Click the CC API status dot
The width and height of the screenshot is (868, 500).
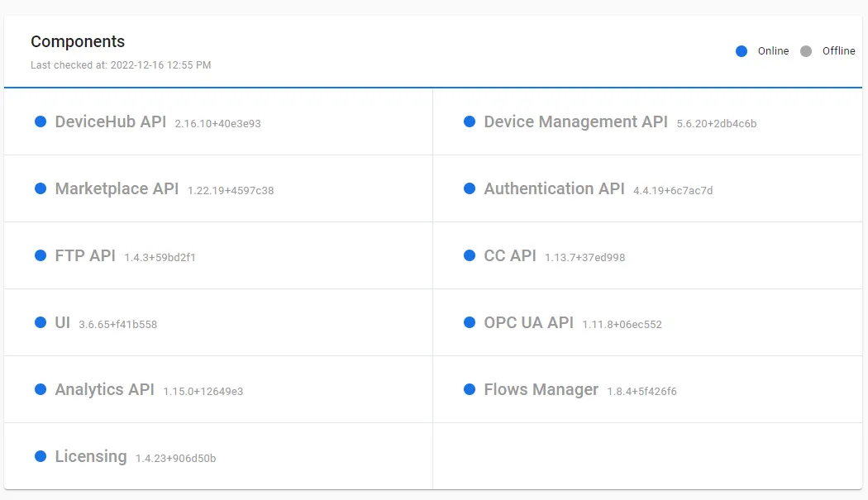tap(470, 256)
